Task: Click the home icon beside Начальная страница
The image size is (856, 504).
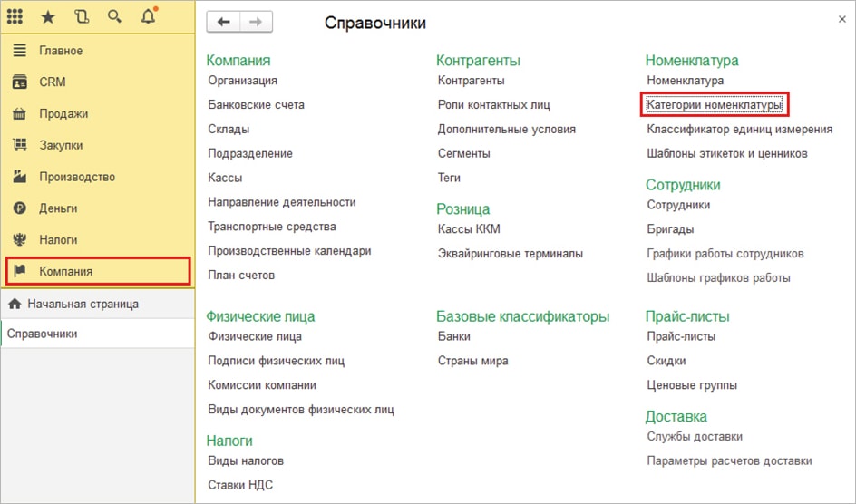Action: point(15,304)
